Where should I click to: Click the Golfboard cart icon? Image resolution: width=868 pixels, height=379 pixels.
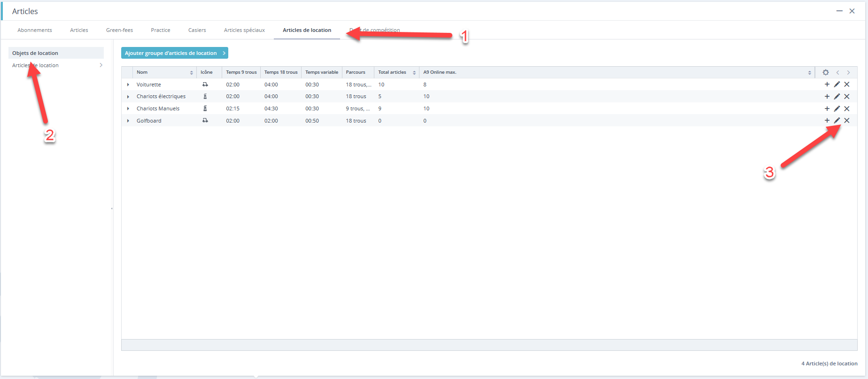pos(205,121)
